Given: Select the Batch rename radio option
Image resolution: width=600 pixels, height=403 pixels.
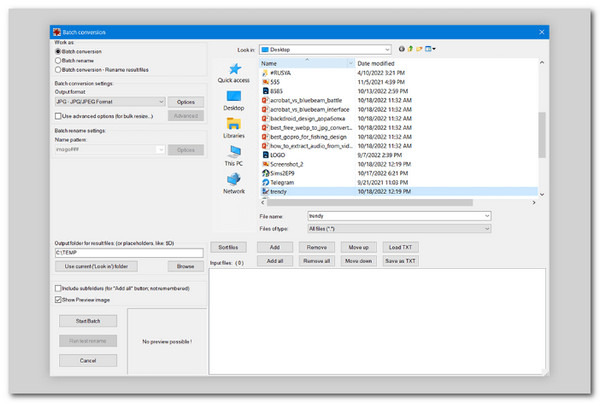Looking at the screenshot, I should tap(57, 60).
